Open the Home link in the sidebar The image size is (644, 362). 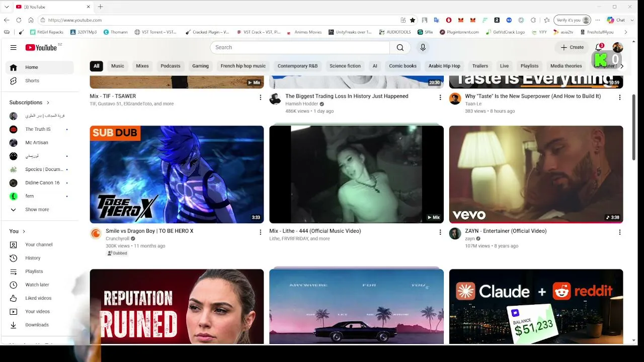click(40, 67)
